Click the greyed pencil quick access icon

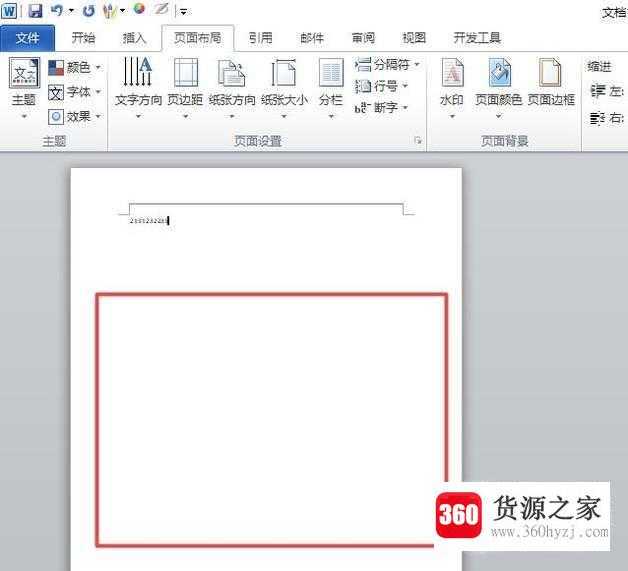pyautogui.click(x=161, y=9)
